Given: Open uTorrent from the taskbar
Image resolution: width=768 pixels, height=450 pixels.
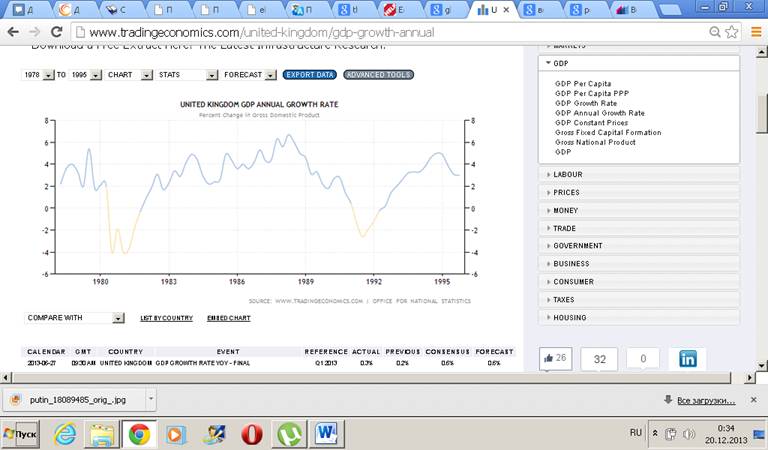Looking at the screenshot, I should [x=291, y=434].
